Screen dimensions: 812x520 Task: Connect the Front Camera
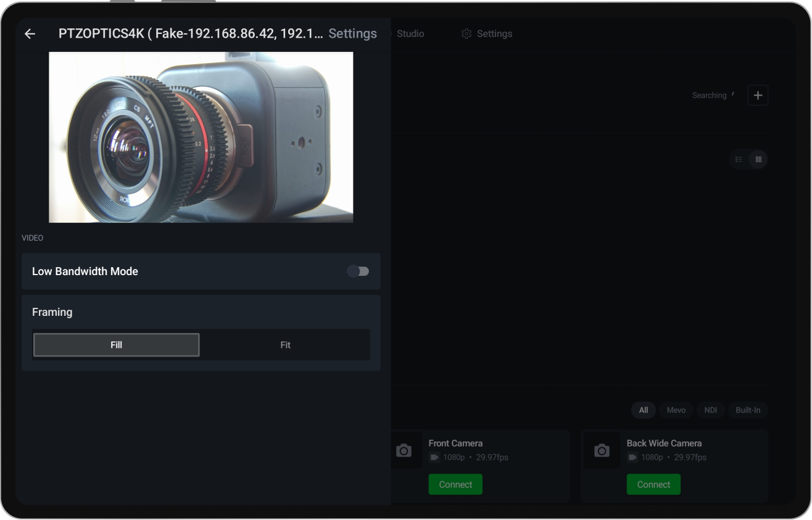click(455, 484)
